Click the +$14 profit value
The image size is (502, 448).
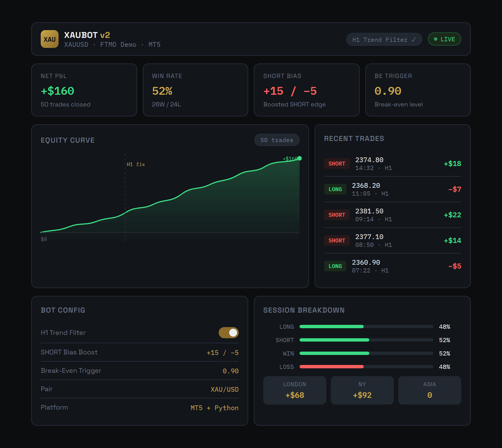point(452,240)
